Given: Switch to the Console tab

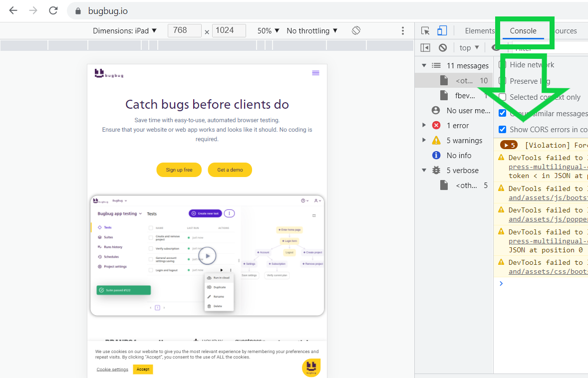Looking at the screenshot, I should pyautogui.click(x=523, y=31).
